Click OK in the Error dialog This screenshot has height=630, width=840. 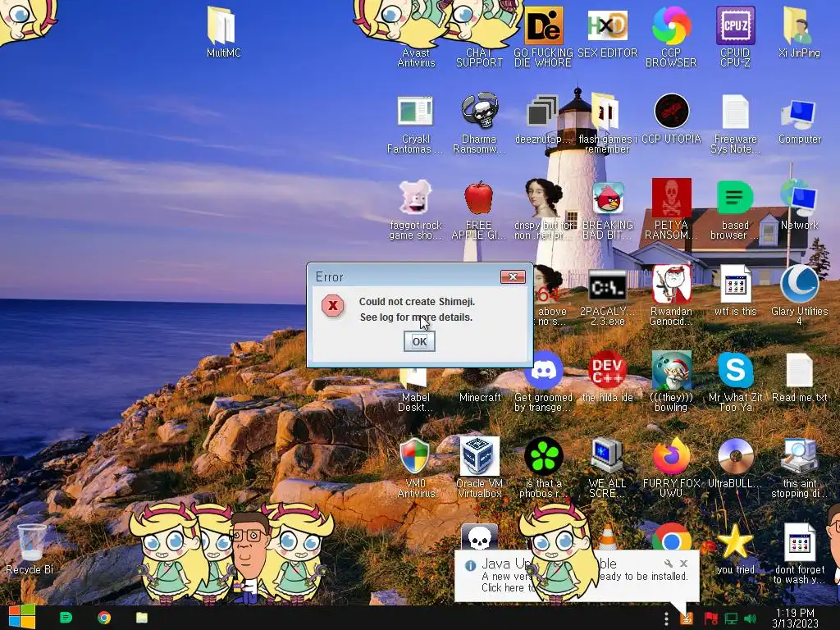pos(419,341)
